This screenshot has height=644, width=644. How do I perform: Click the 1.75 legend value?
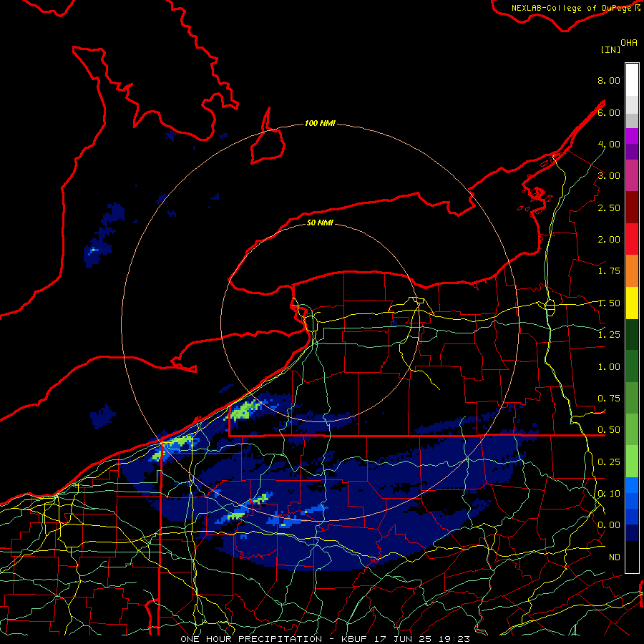pos(609,271)
